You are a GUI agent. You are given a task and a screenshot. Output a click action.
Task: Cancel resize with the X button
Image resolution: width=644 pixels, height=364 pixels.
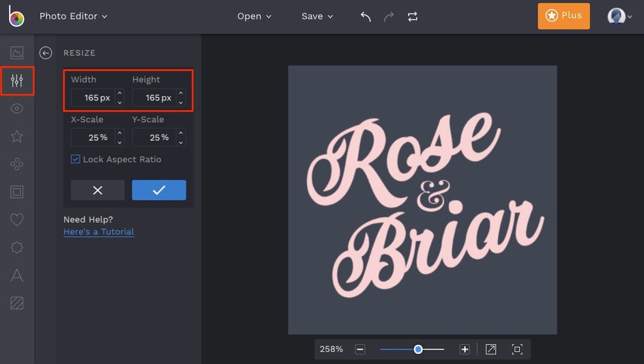click(98, 190)
